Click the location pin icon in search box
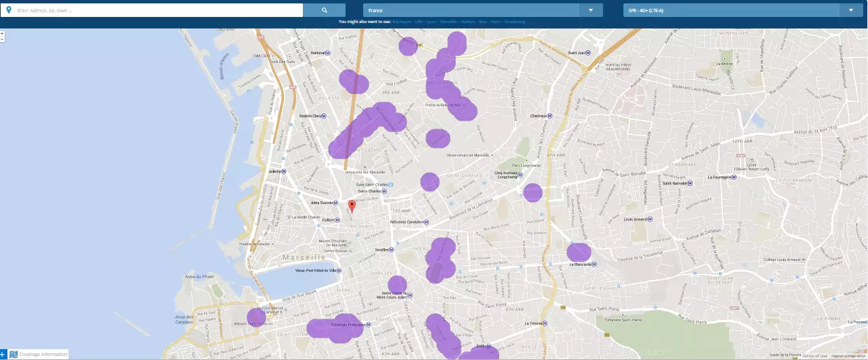868x360 pixels. coord(9,10)
